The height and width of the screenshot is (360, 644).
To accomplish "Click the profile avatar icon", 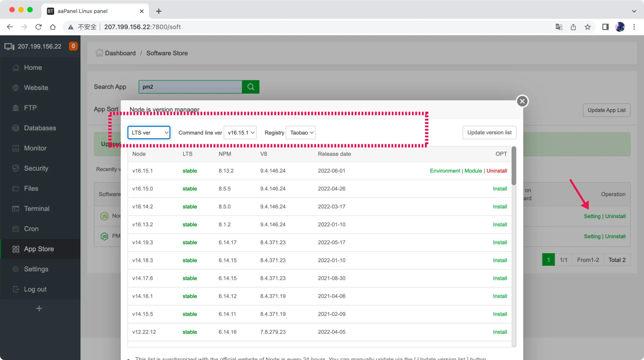I will 620,27.
